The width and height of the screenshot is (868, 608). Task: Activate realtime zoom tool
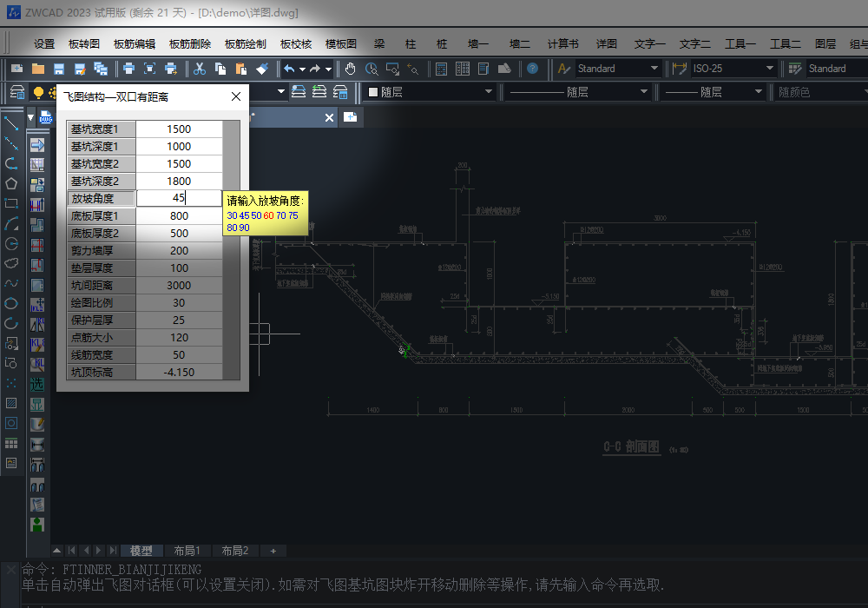[x=372, y=69]
